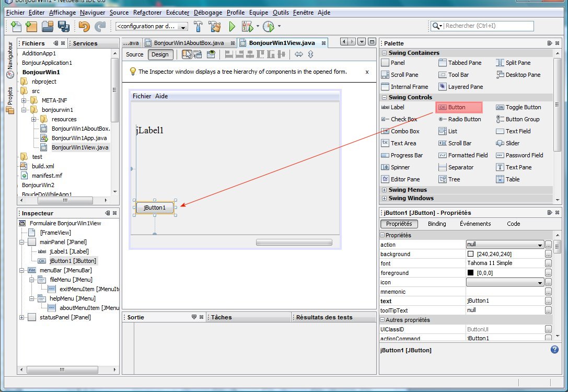Choose the Combo Box palette component
The height and width of the screenshot is (392, 568).
coord(400,131)
